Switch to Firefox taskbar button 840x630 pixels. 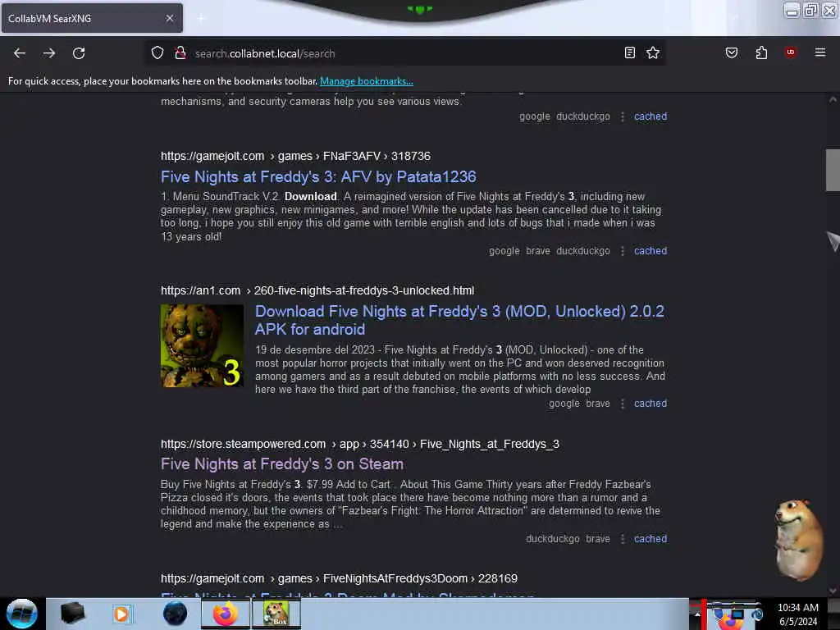226,614
